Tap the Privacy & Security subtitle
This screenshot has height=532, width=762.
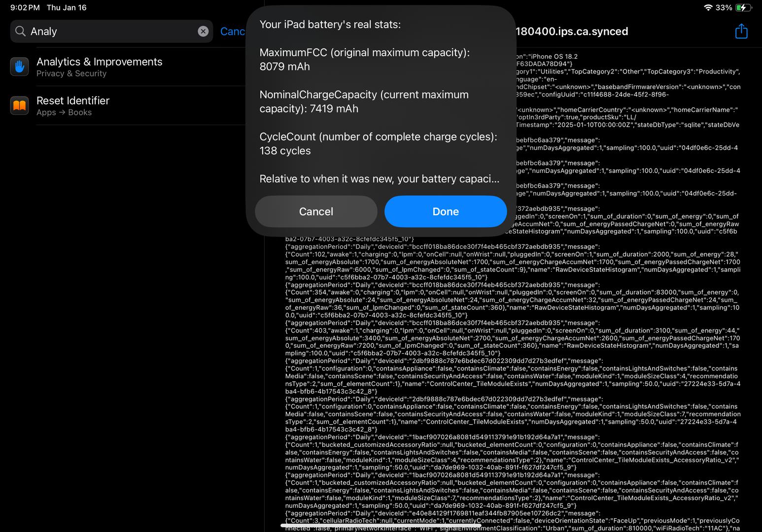pos(71,73)
